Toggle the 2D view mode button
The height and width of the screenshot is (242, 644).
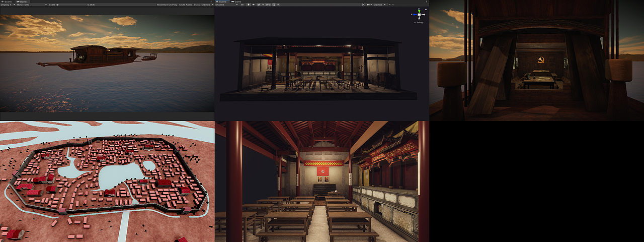(x=242, y=5)
